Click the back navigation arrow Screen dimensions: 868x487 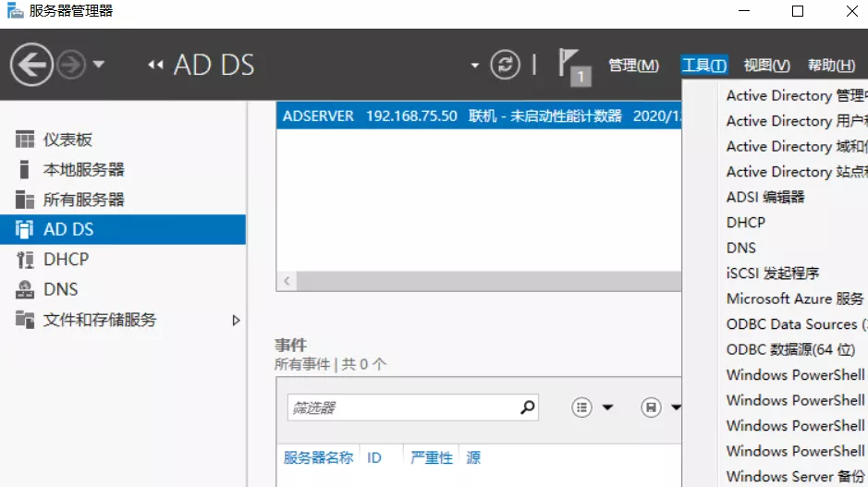click(x=31, y=65)
